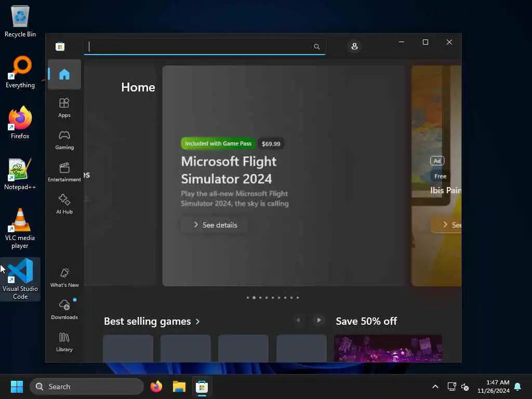The width and height of the screenshot is (532, 399).
Task: Open File Explorer from the taskbar
Action: pos(179,387)
